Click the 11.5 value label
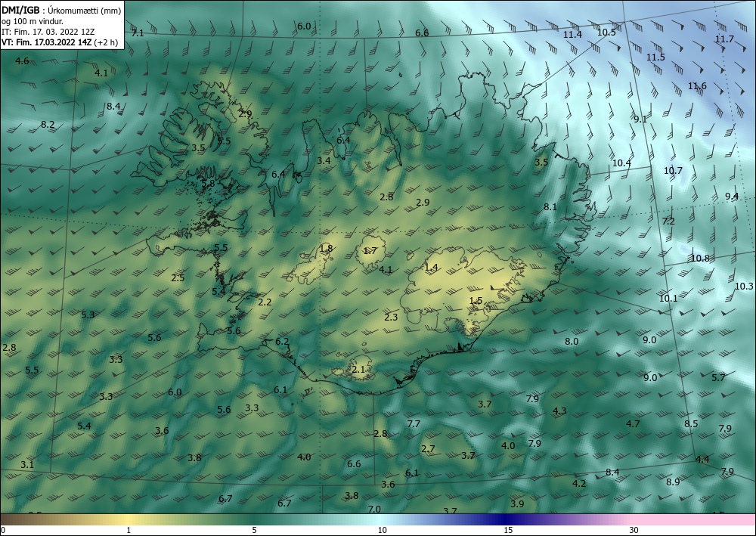This screenshot has height=536, width=756. tap(655, 57)
